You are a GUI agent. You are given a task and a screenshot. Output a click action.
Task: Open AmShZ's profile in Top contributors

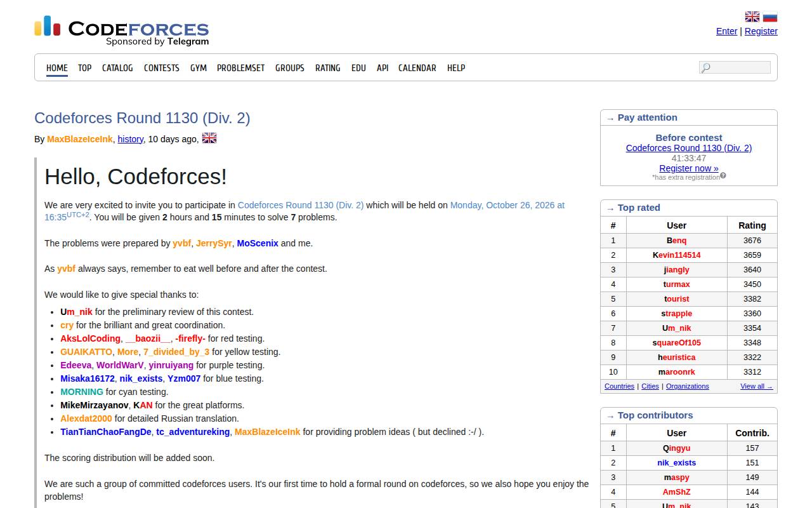677,492
